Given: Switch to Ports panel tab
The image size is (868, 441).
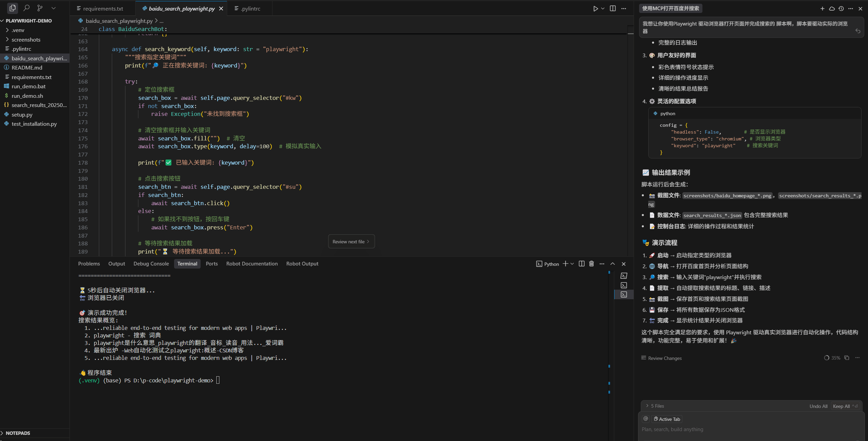Looking at the screenshot, I should 212,264.
